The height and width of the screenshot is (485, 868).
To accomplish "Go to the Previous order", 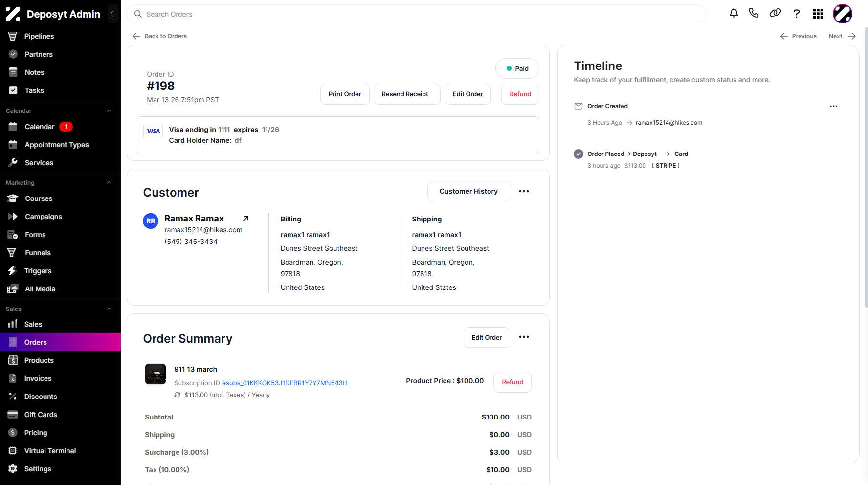I will coord(798,36).
